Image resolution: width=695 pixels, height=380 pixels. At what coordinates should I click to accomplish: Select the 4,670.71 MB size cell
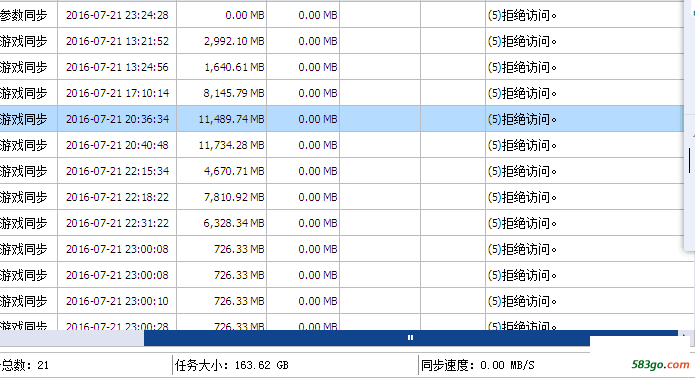click(234, 171)
